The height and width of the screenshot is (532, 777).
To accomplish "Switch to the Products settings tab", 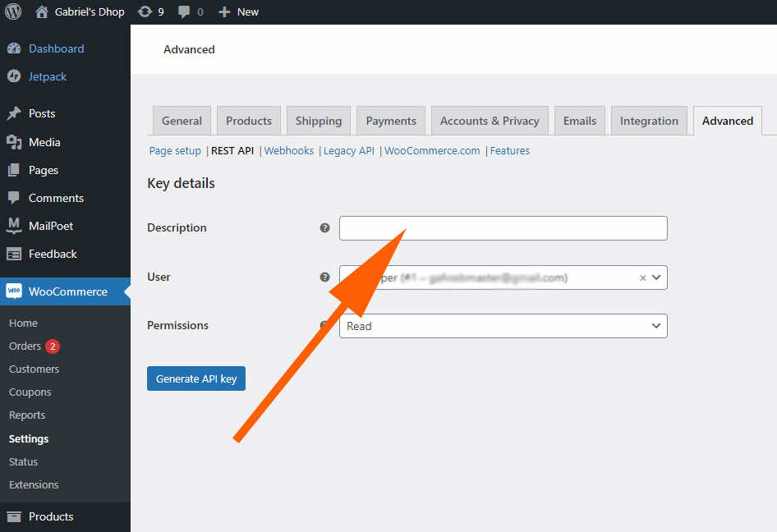I will coord(249,121).
